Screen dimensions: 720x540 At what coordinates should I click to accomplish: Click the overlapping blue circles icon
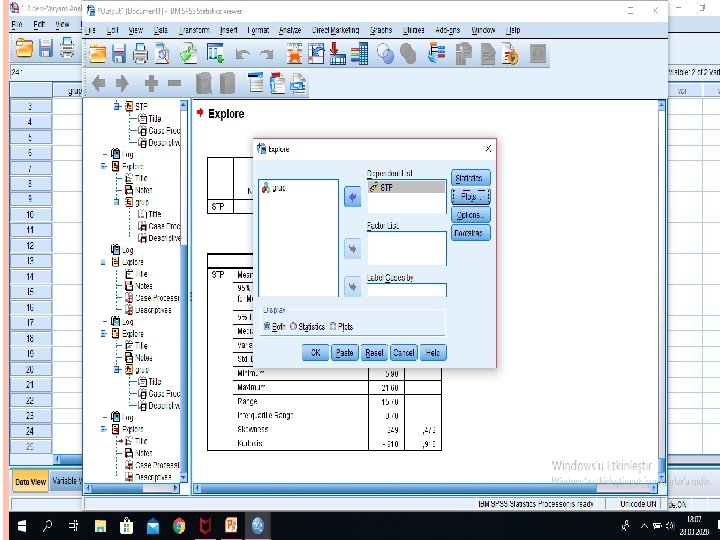click(x=385, y=53)
